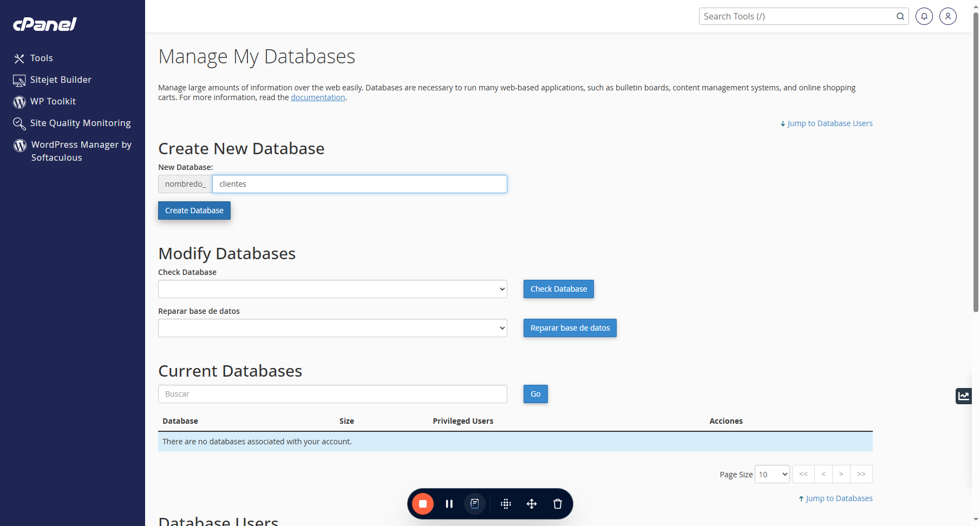Image resolution: width=980 pixels, height=526 pixels.
Task: Go to last page (>>)
Action: point(861,474)
